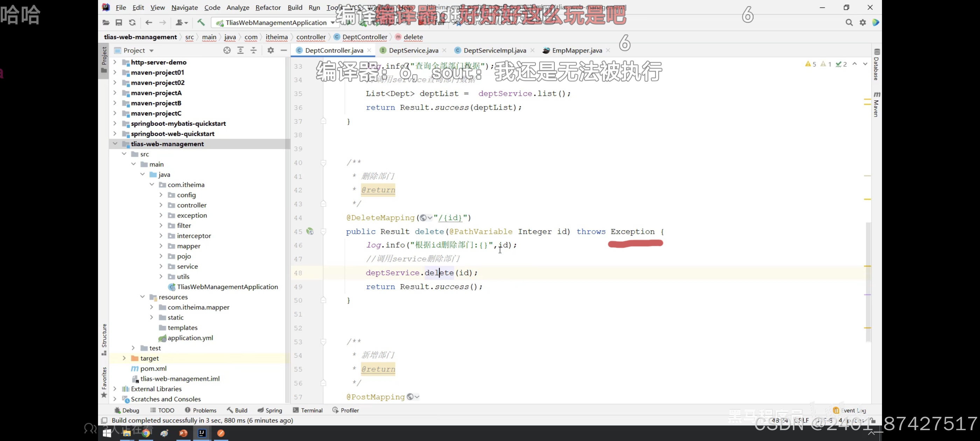Click the gutter icon beside line 45
This screenshot has height=441, width=980.
pos(310,231)
